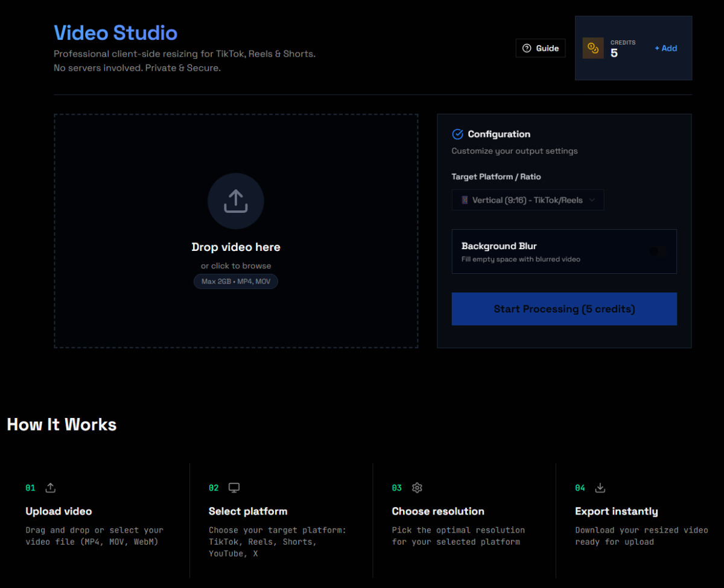The height and width of the screenshot is (588, 724).
Task: Click the 'or click to browse' text
Action: point(236,265)
